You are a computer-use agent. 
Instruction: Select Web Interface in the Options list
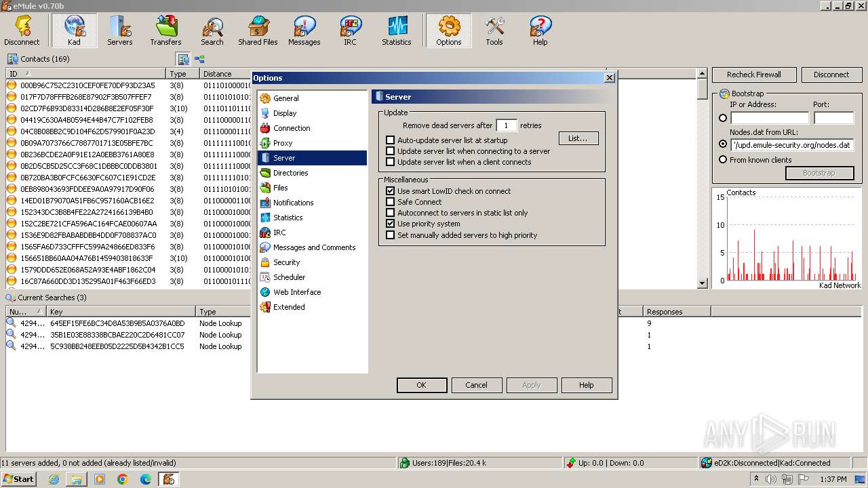(312, 292)
